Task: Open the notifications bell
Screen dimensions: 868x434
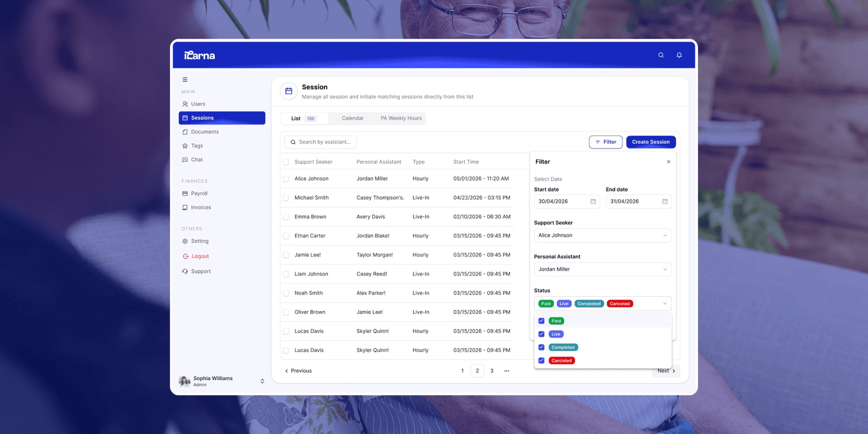Action: point(679,55)
